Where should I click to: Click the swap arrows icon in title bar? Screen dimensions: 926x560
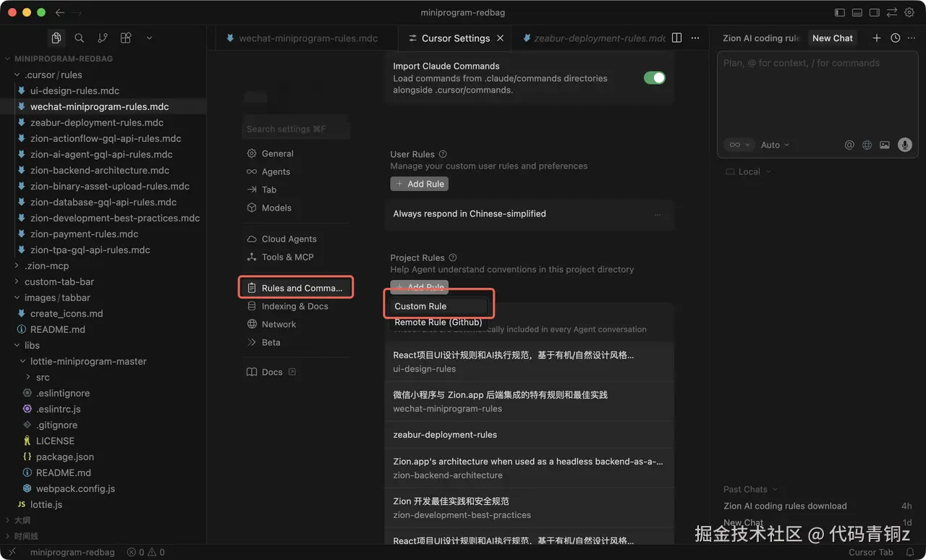point(892,12)
